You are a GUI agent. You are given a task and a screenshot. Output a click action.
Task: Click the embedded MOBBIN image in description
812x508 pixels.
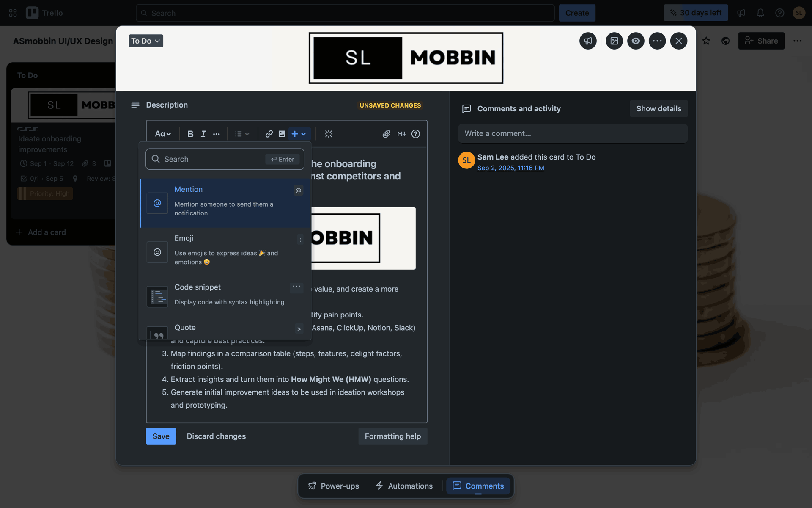tap(363, 238)
